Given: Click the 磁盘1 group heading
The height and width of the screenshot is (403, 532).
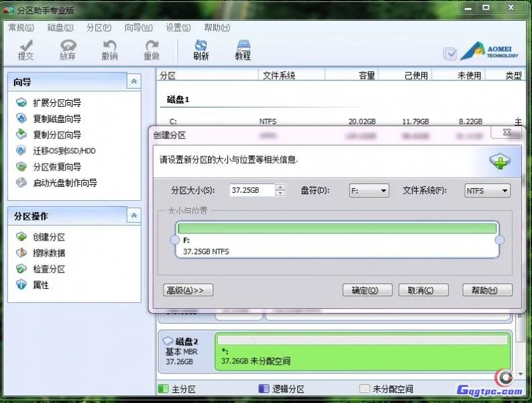Looking at the screenshot, I should 178,99.
